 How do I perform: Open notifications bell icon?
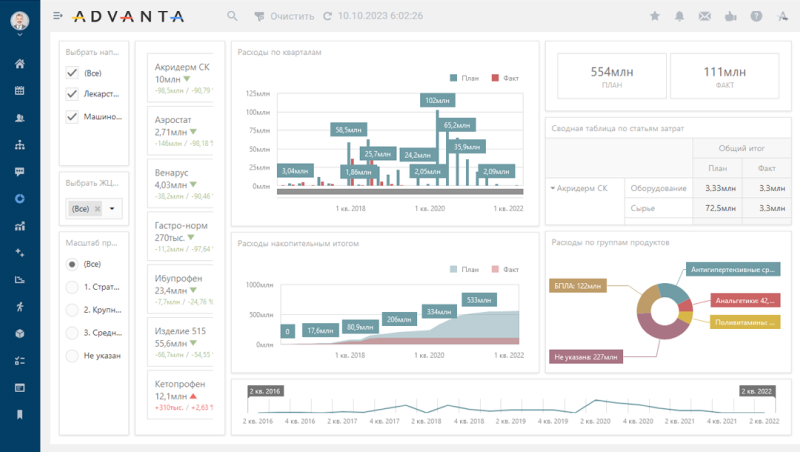[x=680, y=16]
